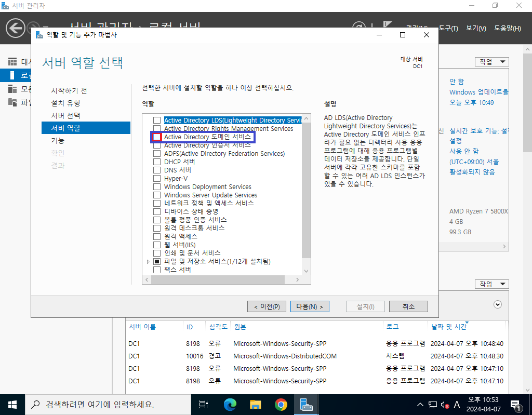Open the 도구(T) menu
Image resolution: width=532 pixels, height=415 pixels.
(x=448, y=29)
